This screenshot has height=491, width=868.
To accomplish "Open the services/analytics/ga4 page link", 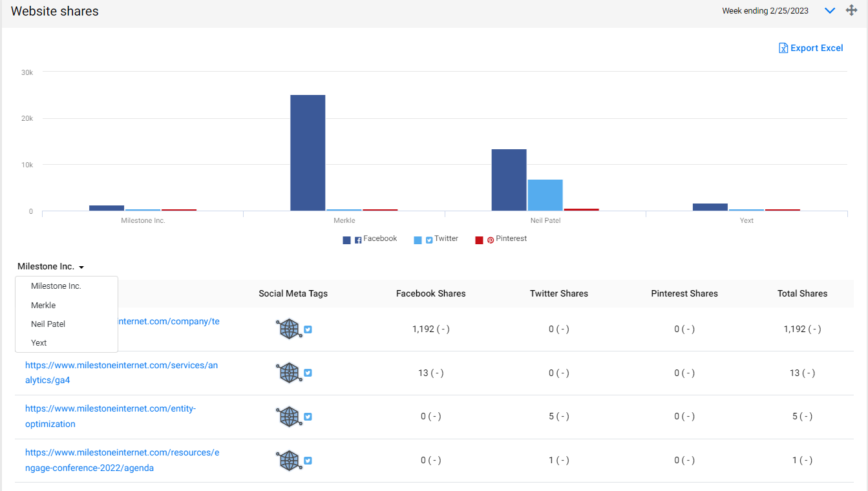I will tap(122, 373).
